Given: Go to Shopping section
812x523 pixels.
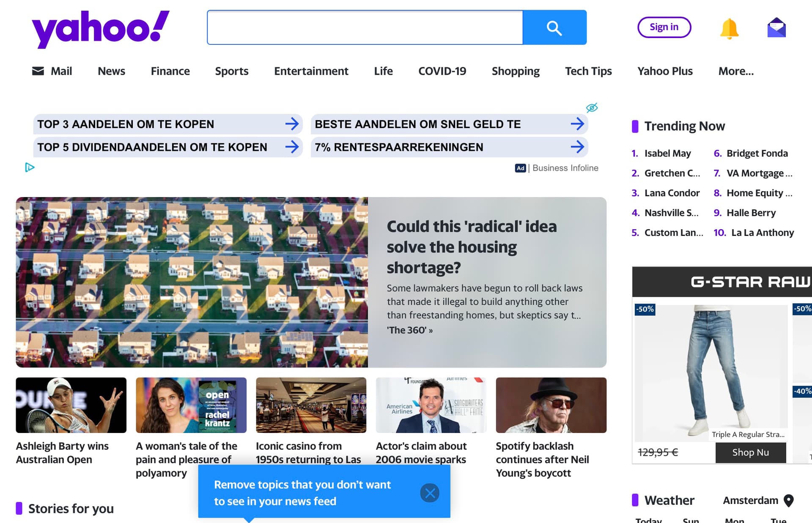Looking at the screenshot, I should (516, 71).
